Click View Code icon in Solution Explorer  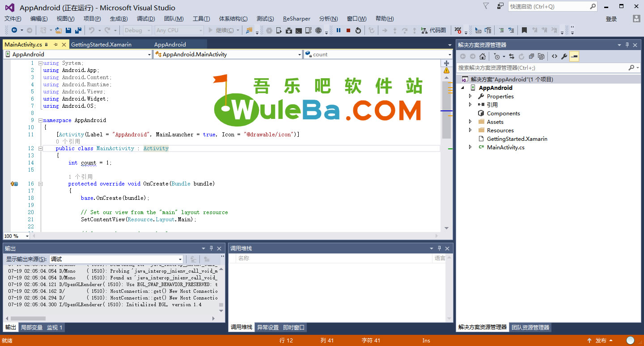555,56
